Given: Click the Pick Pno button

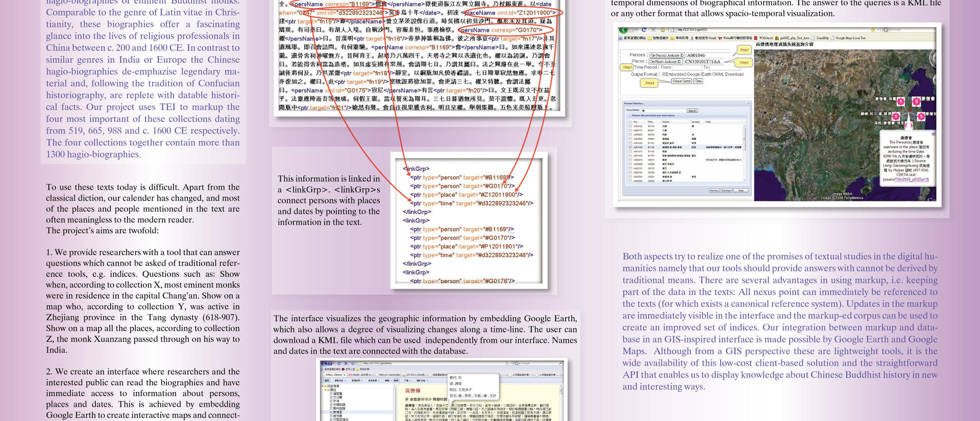Looking at the screenshot, I should click(714, 190).
